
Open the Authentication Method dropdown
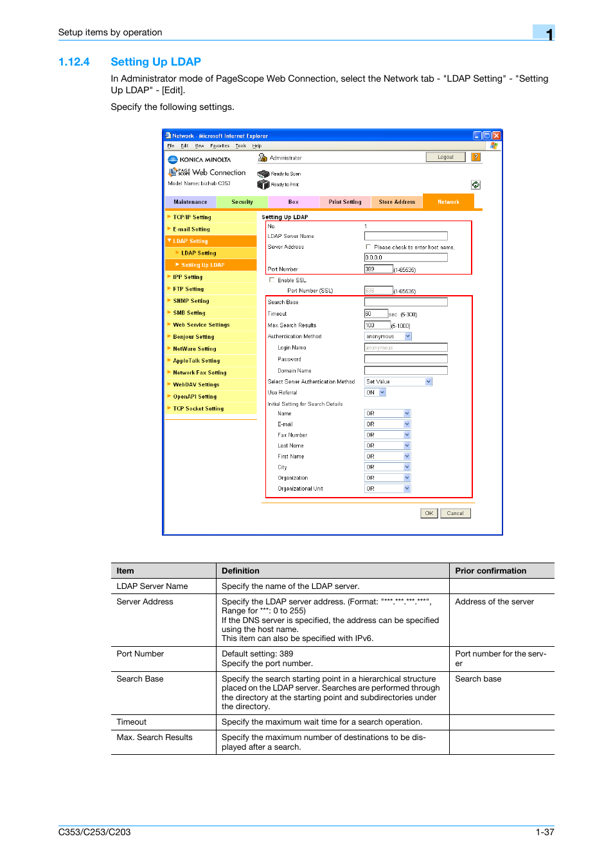pos(408,336)
